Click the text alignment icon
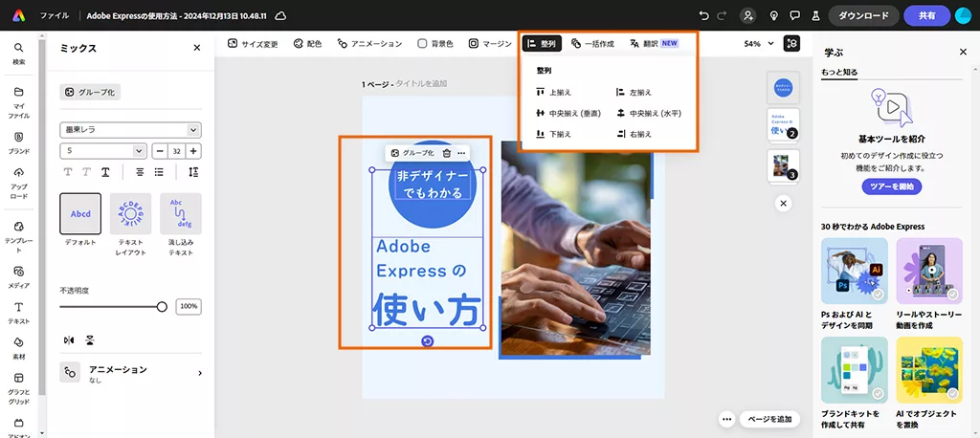The height and width of the screenshot is (438, 980). (140, 172)
